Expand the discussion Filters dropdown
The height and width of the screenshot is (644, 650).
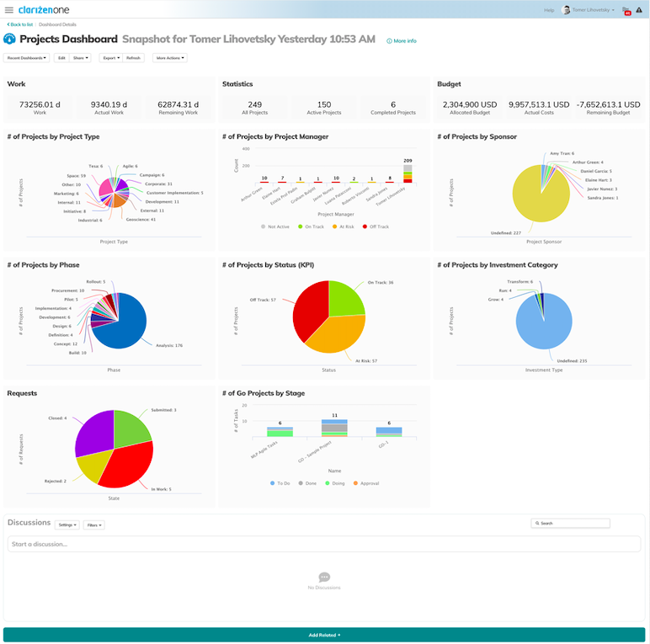(x=93, y=525)
